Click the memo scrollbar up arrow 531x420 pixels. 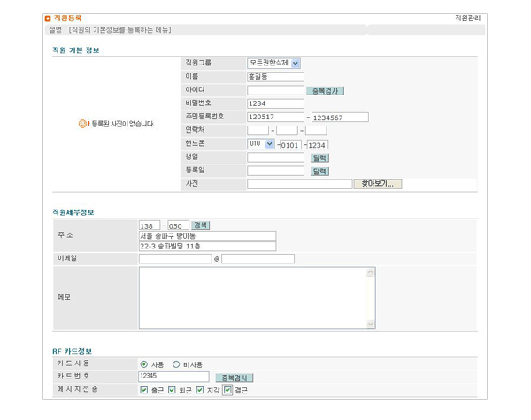pos(371,272)
